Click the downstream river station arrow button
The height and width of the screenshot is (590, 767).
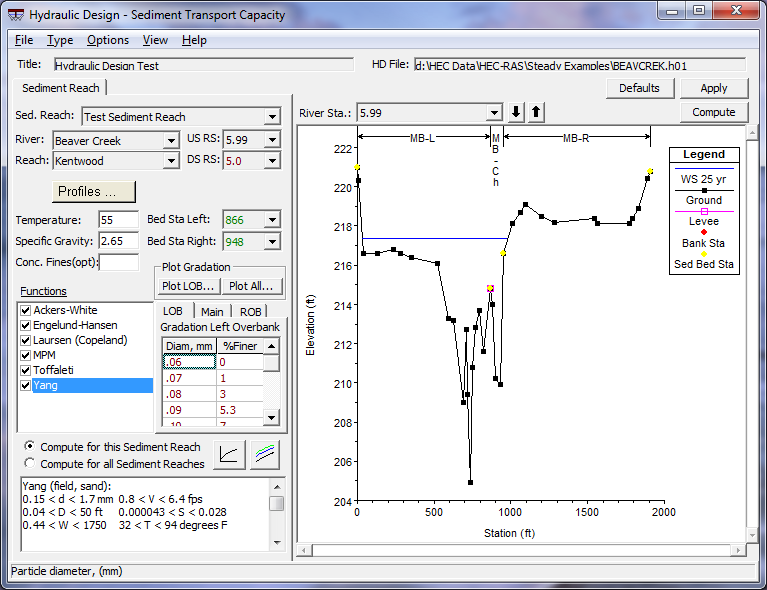(x=517, y=112)
